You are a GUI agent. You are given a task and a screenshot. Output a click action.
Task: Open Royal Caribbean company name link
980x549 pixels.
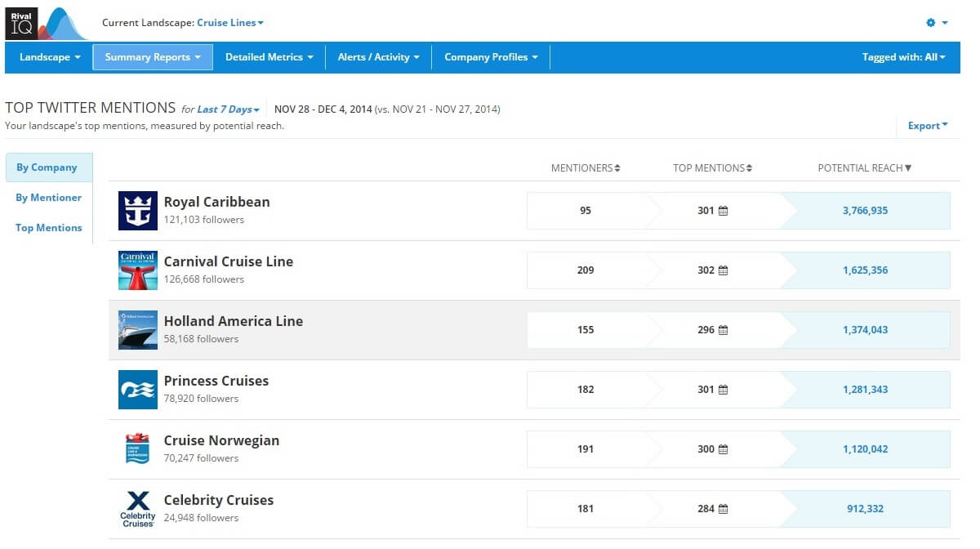coord(216,202)
